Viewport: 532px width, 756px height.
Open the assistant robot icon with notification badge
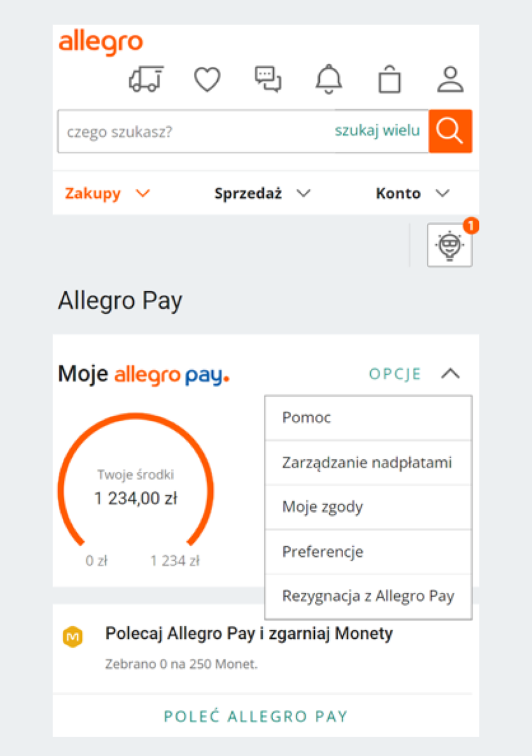(450, 244)
